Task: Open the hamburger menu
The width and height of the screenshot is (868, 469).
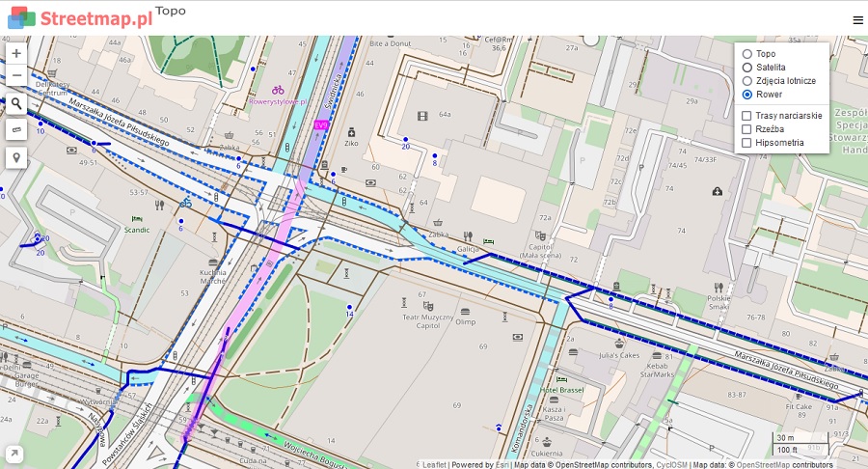Action: pos(857,19)
